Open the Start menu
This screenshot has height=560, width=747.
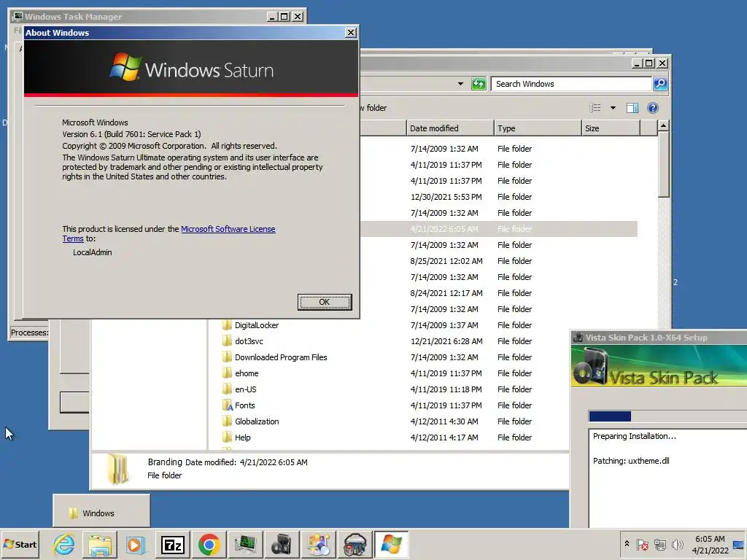20,544
